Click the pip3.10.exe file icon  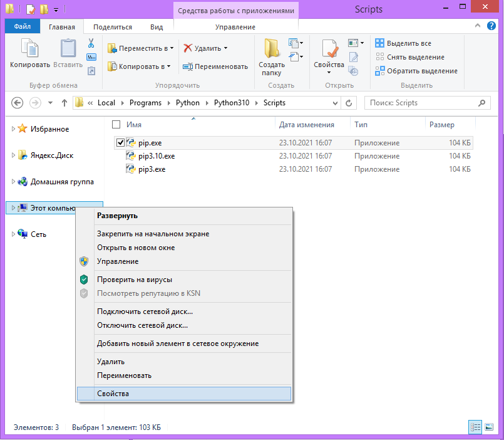click(130, 156)
